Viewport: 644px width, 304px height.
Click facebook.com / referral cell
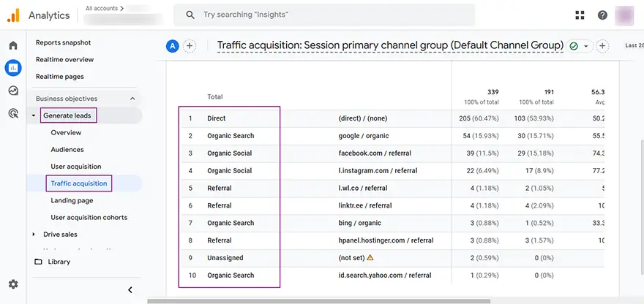(375, 153)
